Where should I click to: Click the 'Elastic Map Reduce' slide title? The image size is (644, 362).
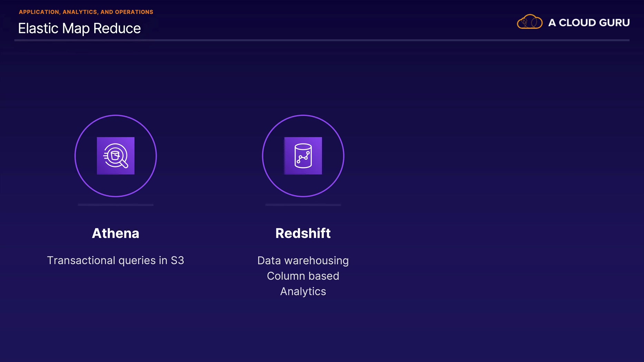pyautogui.click(x=79, y=28)
